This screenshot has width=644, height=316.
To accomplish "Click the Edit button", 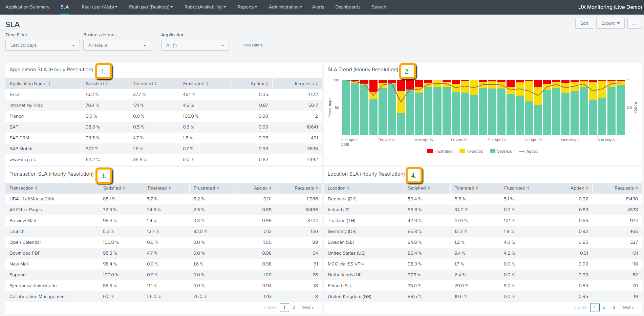I will tap(584, 23).
